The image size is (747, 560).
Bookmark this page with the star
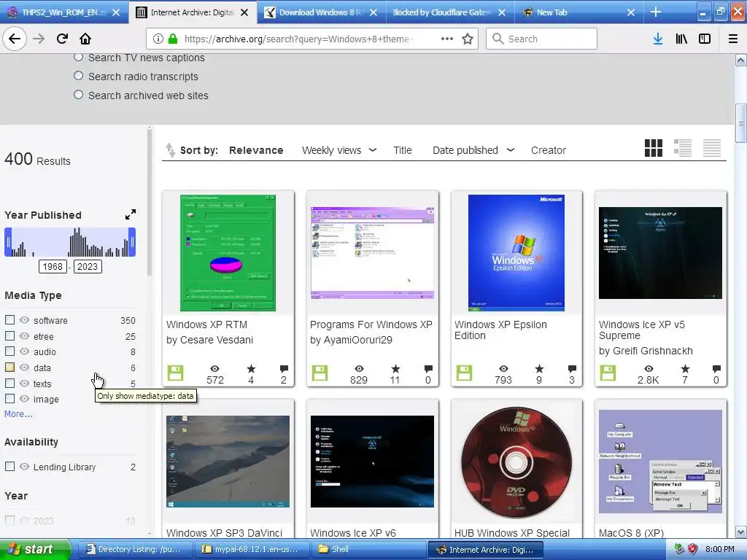pyautogui.click(x=468, y=39)
